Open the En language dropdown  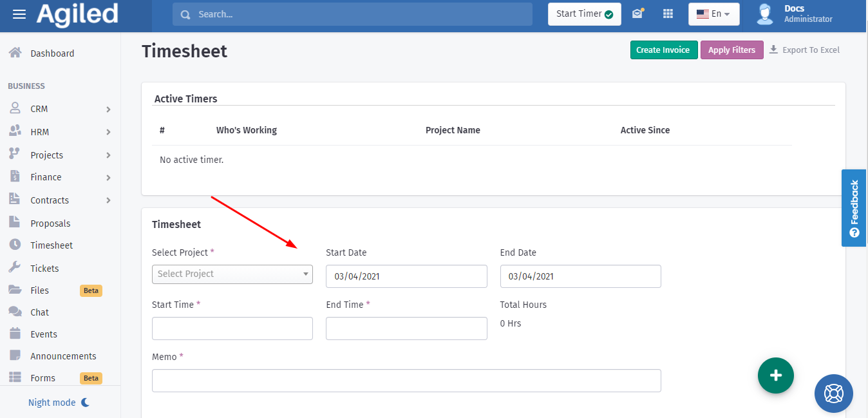(x=713, y=14)
